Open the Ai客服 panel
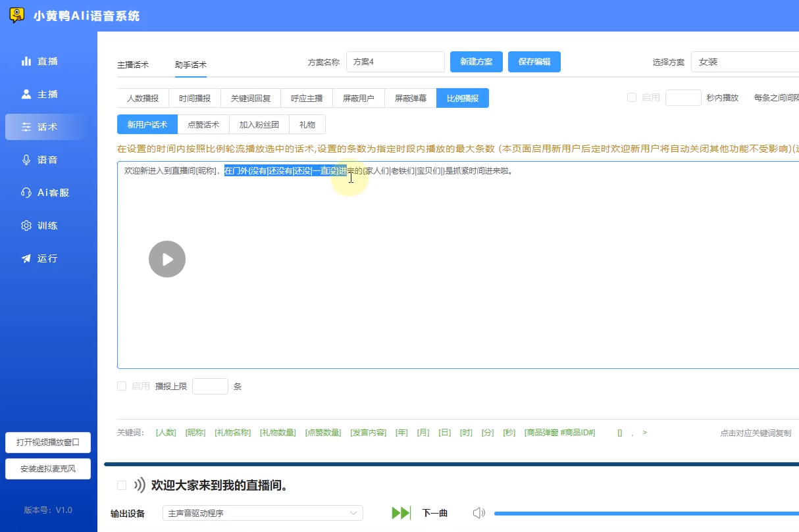799x532 pixels. point(39,193)
